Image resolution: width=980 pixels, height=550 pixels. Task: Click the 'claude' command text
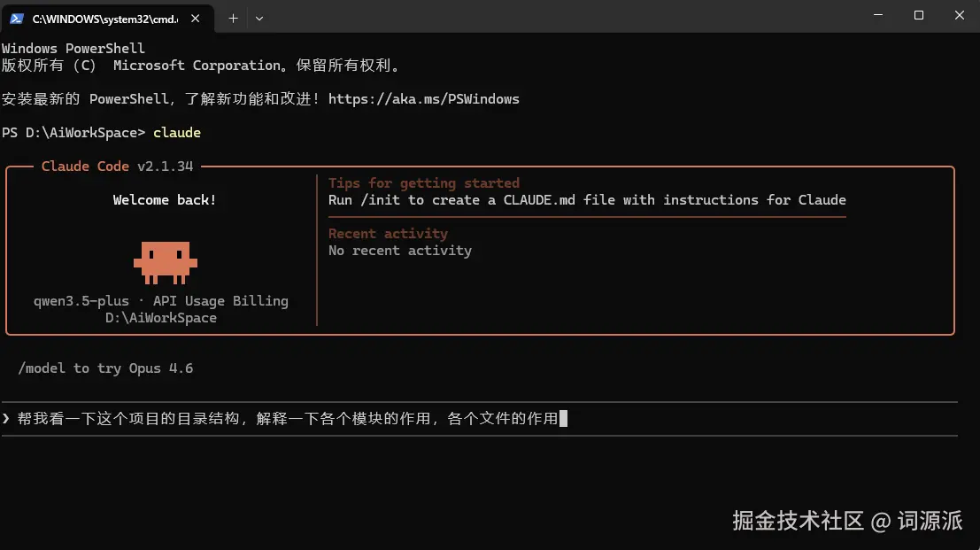(177, 133)
